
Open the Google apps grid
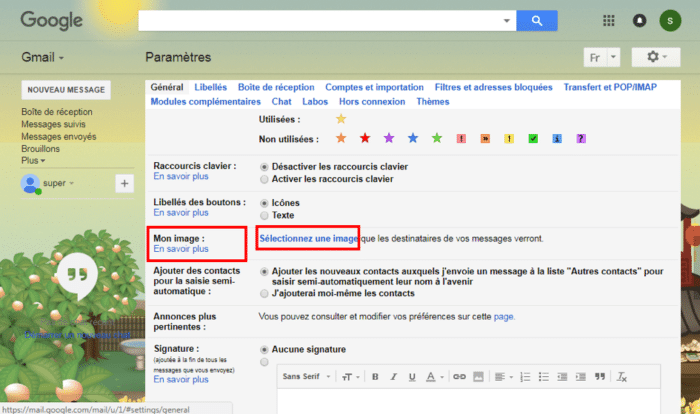tap(608, 21)
